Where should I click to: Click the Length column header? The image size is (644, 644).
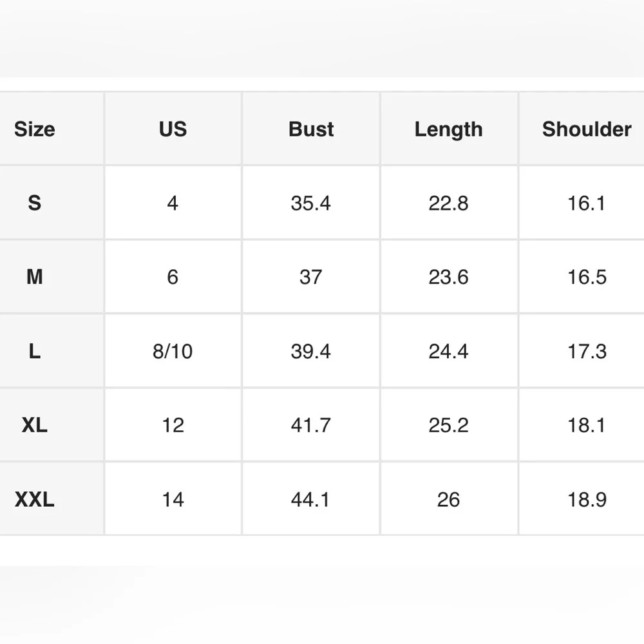[x=448, y=129]
